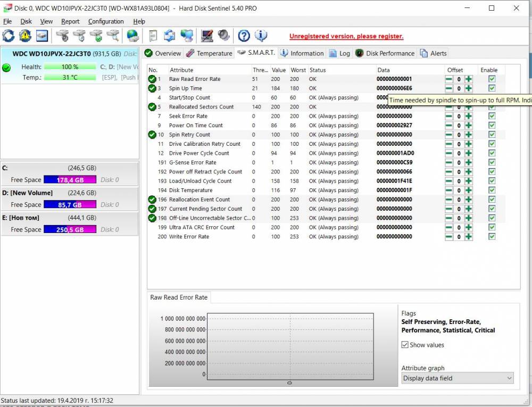Toggle Enable checkbox for Power On Time Count
Viewport: 532px width, 407px height.
click(x=492, y=125)
